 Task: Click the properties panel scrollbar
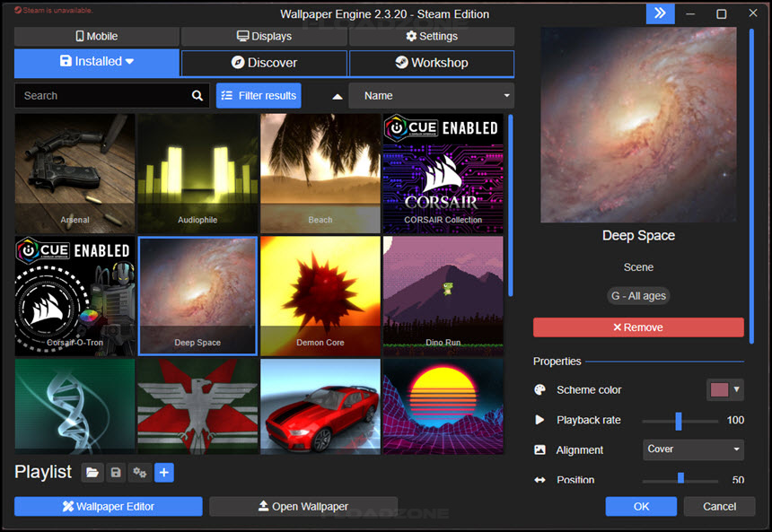751,186
